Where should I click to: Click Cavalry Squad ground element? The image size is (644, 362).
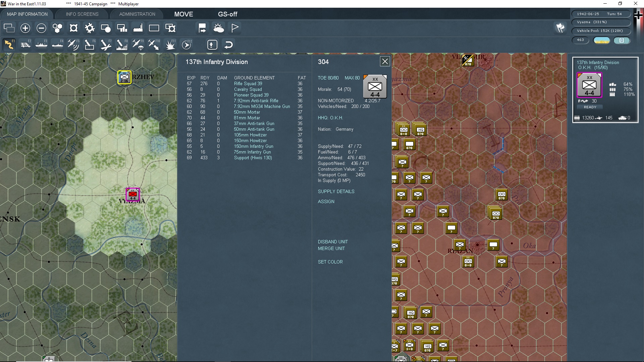(x=248, y=89)
